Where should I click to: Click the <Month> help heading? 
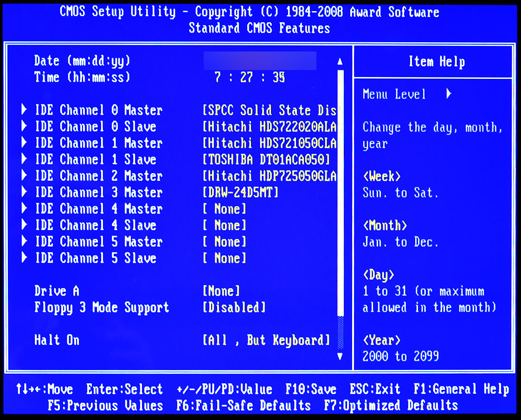(x=385, y=226)
